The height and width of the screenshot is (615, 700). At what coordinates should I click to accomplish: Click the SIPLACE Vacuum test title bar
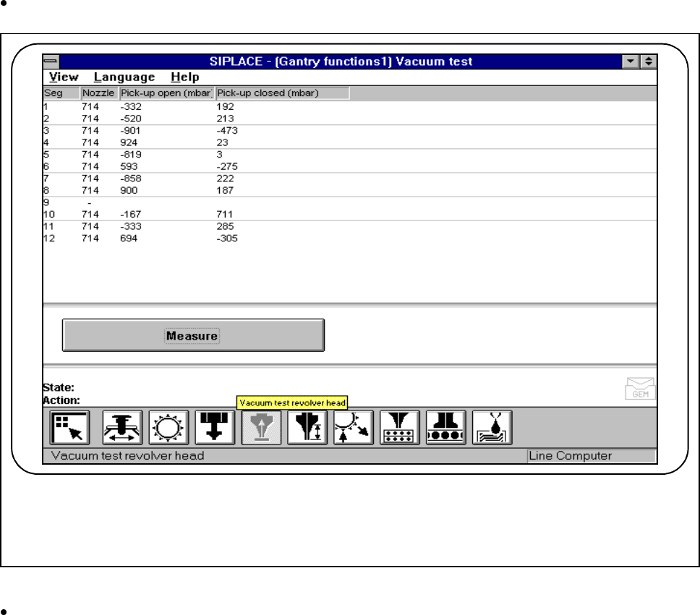click(341, 61)
